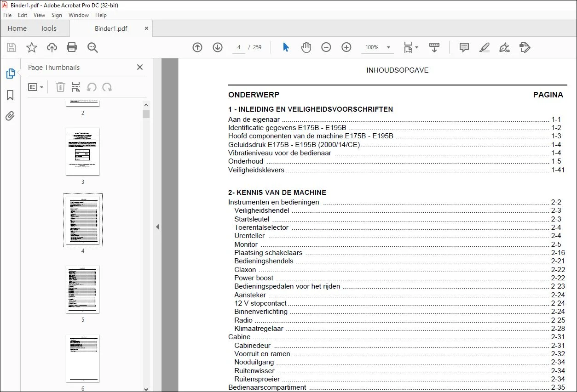This screenshot has height=392, width=577.
Task: Go to previous page arrow
Action: (x=197, y=47)
